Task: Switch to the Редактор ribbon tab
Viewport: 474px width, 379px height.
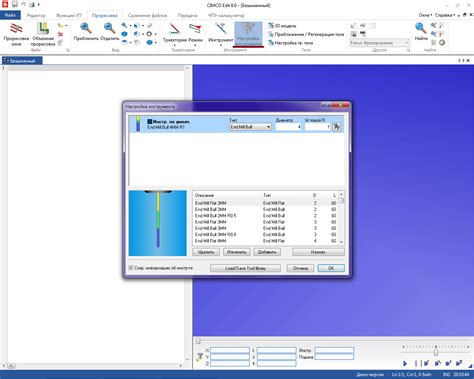Action: [36, 15]
